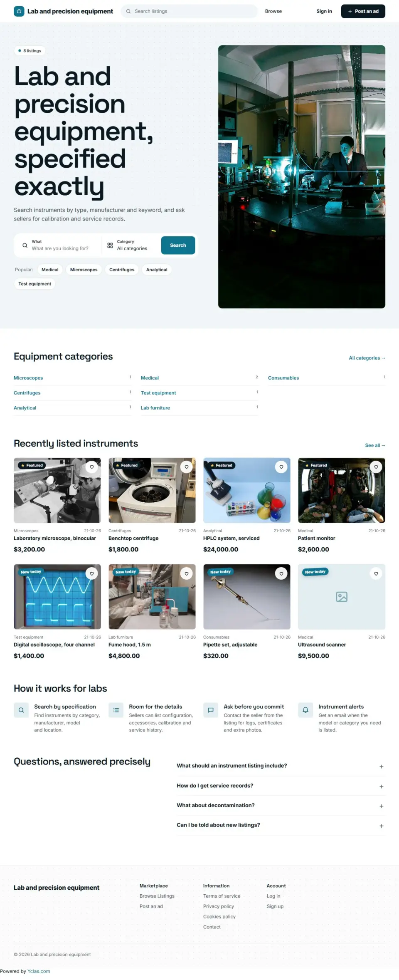399x980 pixels.
Task: Click Featured badge on Benchtop centrifuge card
Action: (126, 465)
